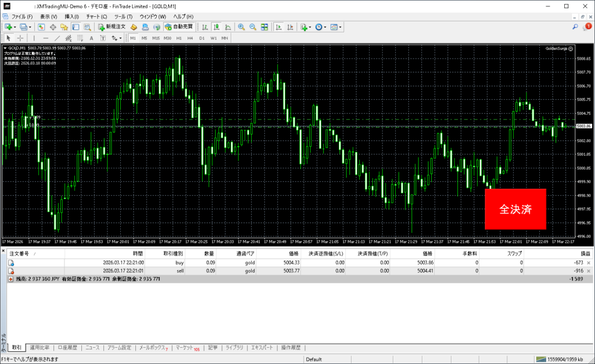
Task: Zoom out of the chart
Action: pos(253,27)
